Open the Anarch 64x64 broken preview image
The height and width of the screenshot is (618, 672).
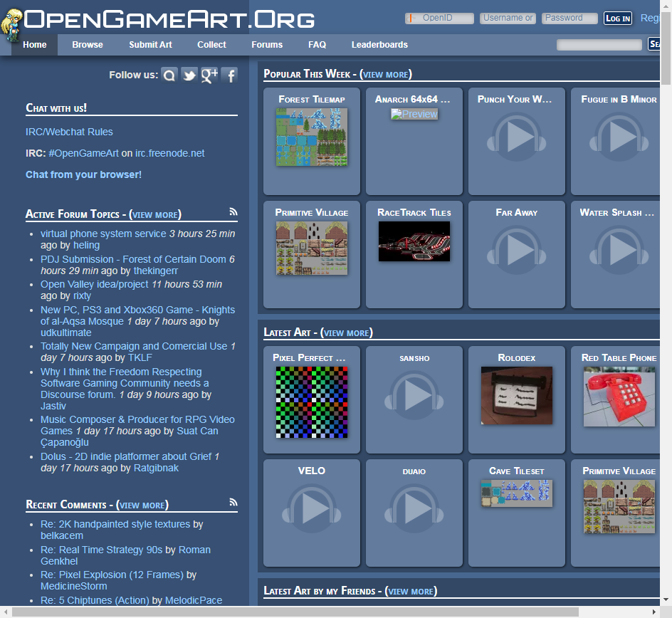point(414,114)
